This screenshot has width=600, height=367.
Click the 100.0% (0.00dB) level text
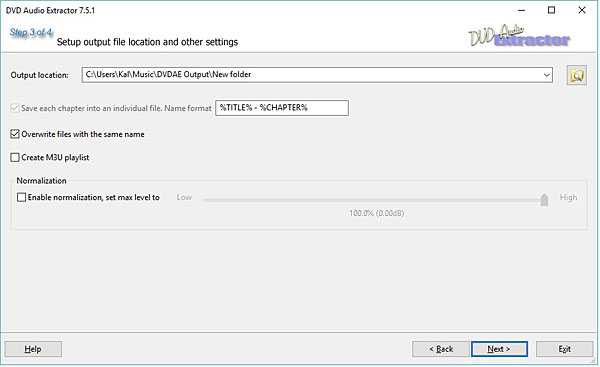(377, 213)
